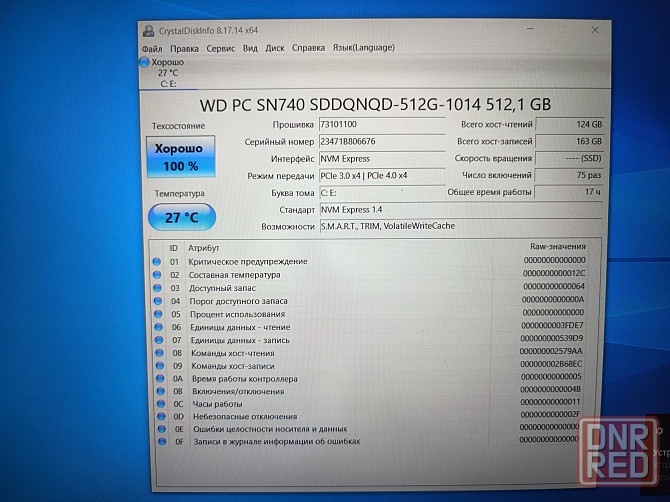
Task: Open the Диск menu
Action: (275, 47)
